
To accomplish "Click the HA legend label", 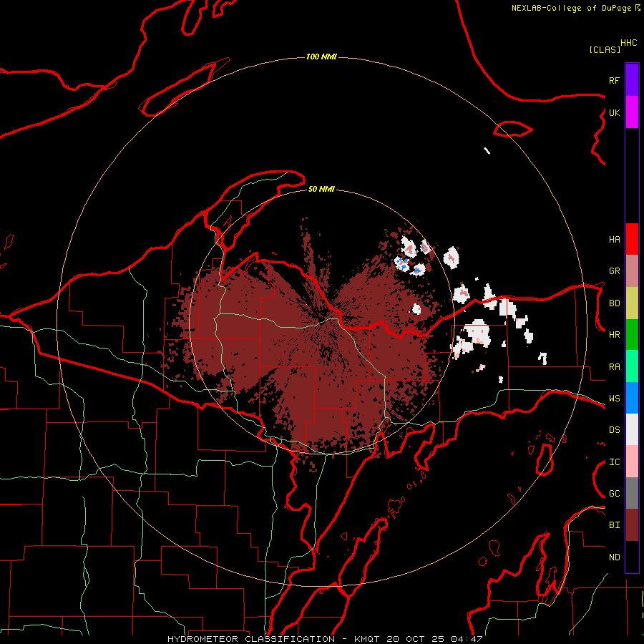I will 614,240.
